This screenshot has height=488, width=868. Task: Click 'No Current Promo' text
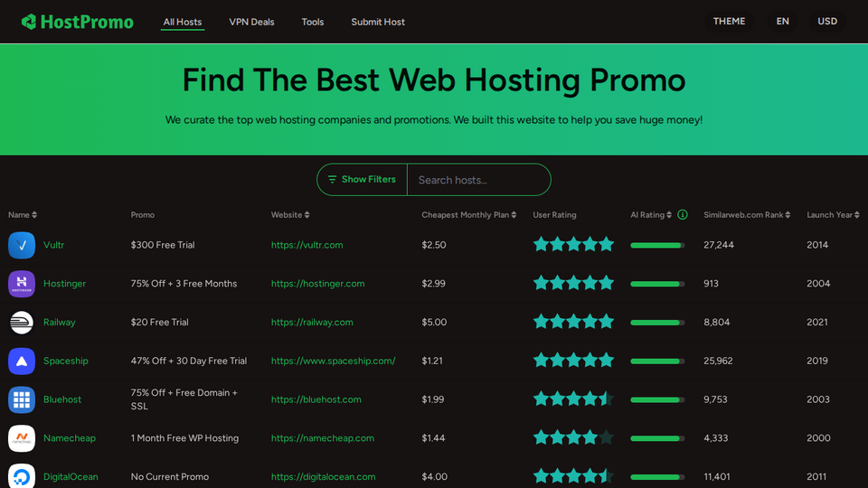(169, 476)
